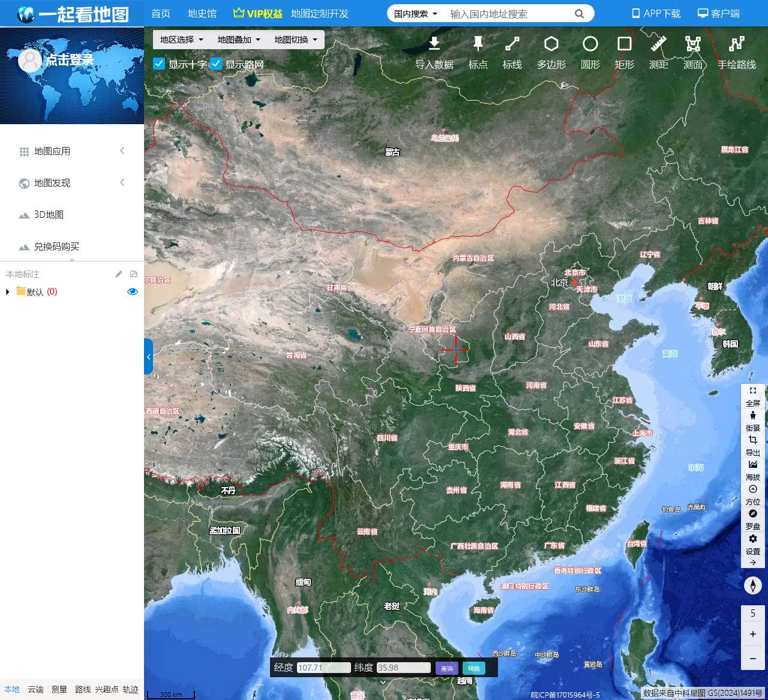This screenshot has height=700, width=768.
Task: Toggle the 显示路网 checkbox
Action: (x=216, y=64)
